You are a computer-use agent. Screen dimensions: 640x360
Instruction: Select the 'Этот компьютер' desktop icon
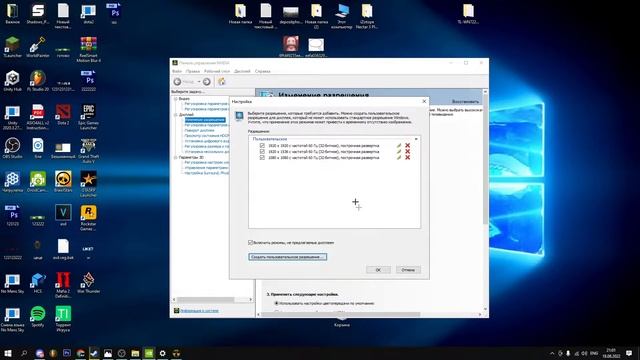(x=342, y=16)
